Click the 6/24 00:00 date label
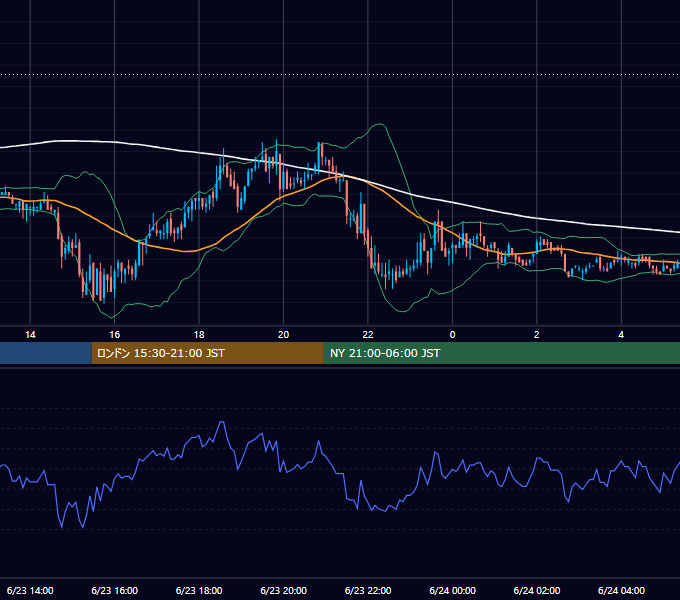This screenshot has height=600, width=680. [452, 590]
